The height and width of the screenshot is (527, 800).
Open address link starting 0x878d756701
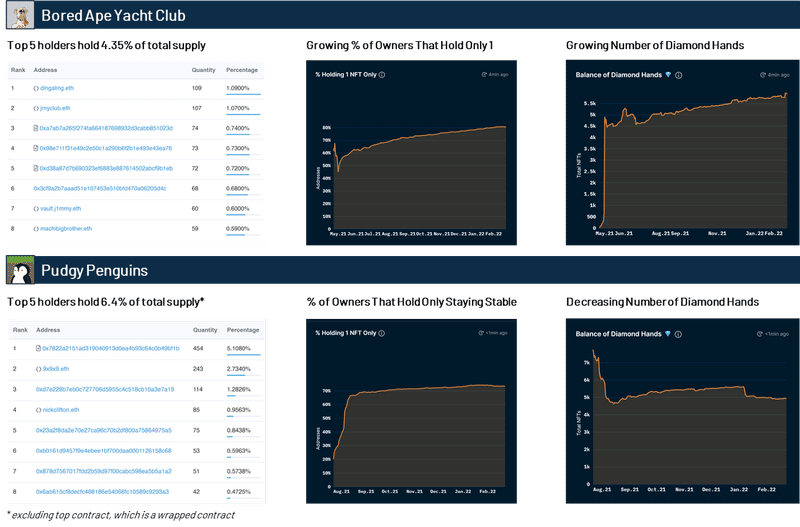104,471
